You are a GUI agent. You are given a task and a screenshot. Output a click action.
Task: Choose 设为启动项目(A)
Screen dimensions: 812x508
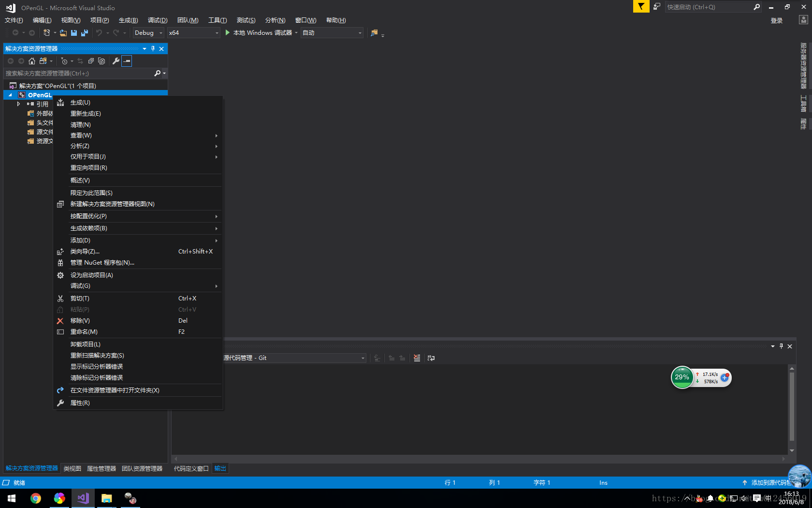tap(138, 275)
